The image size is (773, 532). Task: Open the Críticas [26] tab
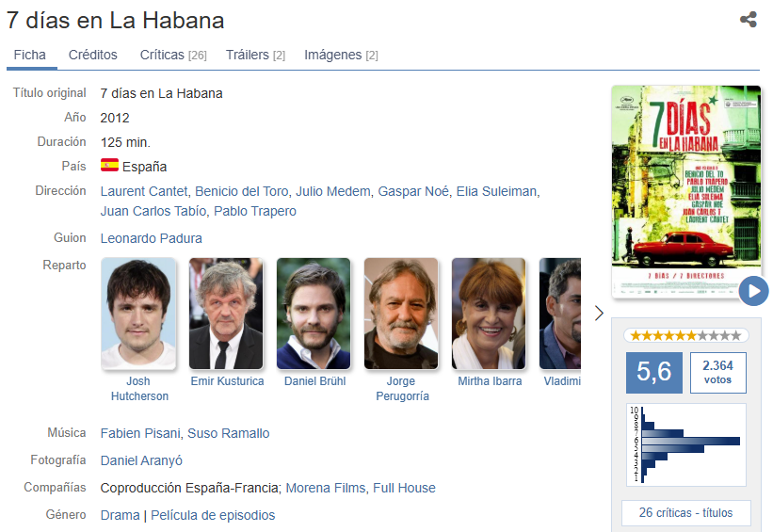click(x=173, y=55)
